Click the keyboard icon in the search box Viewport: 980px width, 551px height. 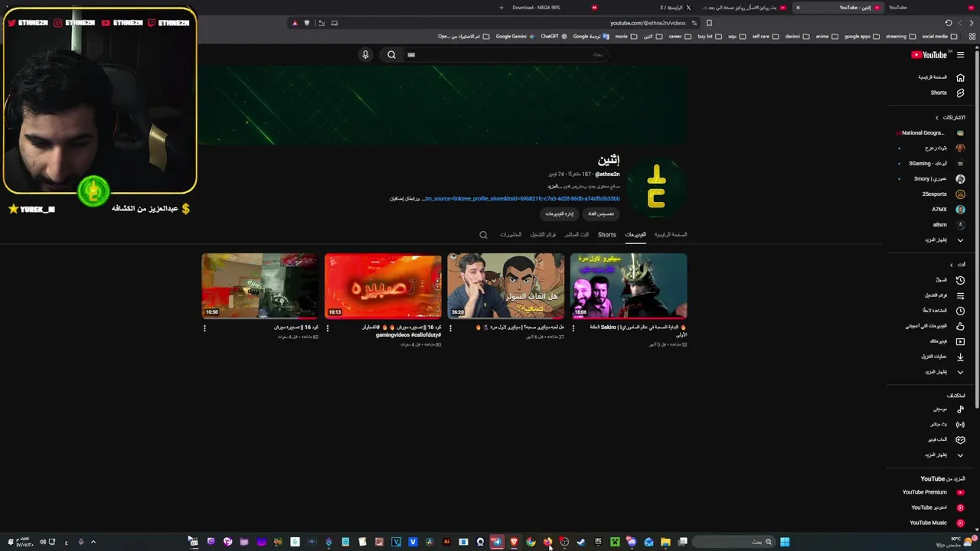tap(411, 54)
